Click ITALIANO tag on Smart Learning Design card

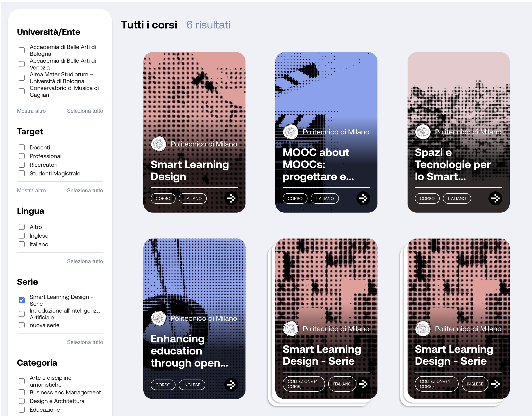click(x=193, y=198)
